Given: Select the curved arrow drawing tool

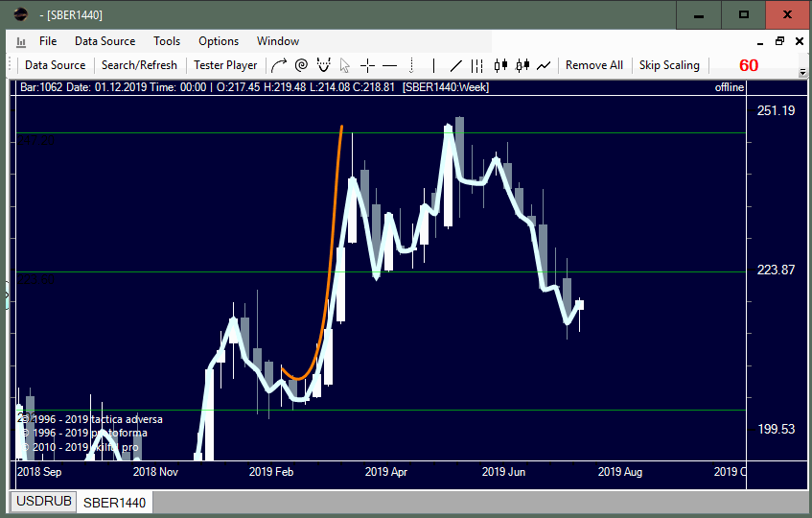Looking at the screenshot, I should coord(279,65).
